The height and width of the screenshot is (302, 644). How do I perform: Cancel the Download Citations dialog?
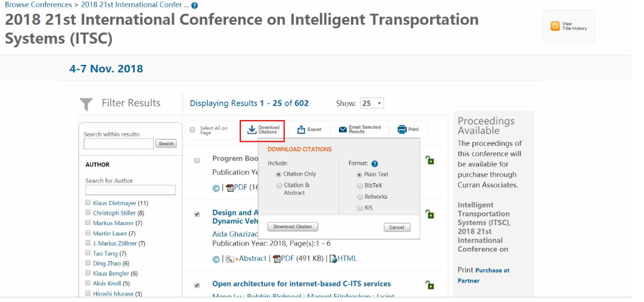tap(397, 227)
